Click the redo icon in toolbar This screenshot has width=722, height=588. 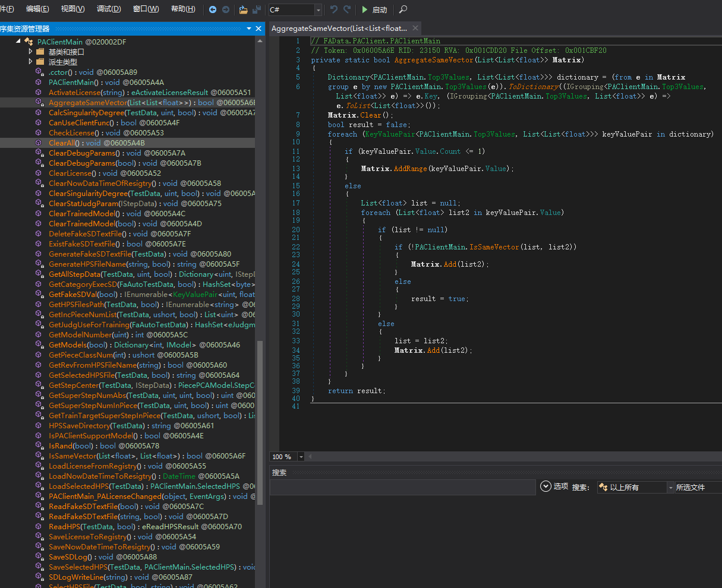point(347,10)
